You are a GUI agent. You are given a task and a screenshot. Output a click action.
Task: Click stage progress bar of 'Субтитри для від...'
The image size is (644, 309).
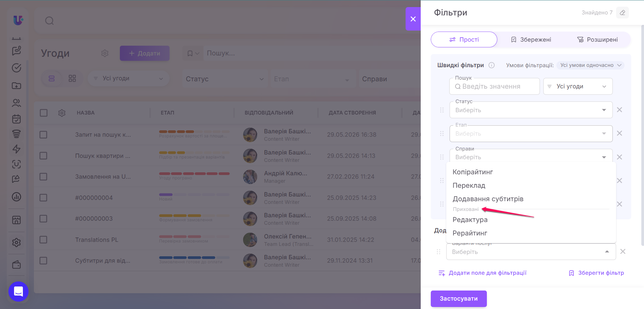194,258
